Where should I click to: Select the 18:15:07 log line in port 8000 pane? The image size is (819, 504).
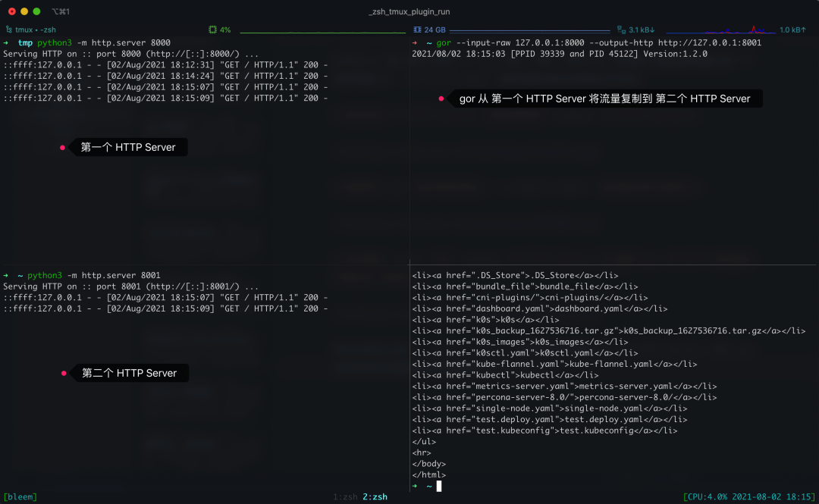click(x=165, y=87)
